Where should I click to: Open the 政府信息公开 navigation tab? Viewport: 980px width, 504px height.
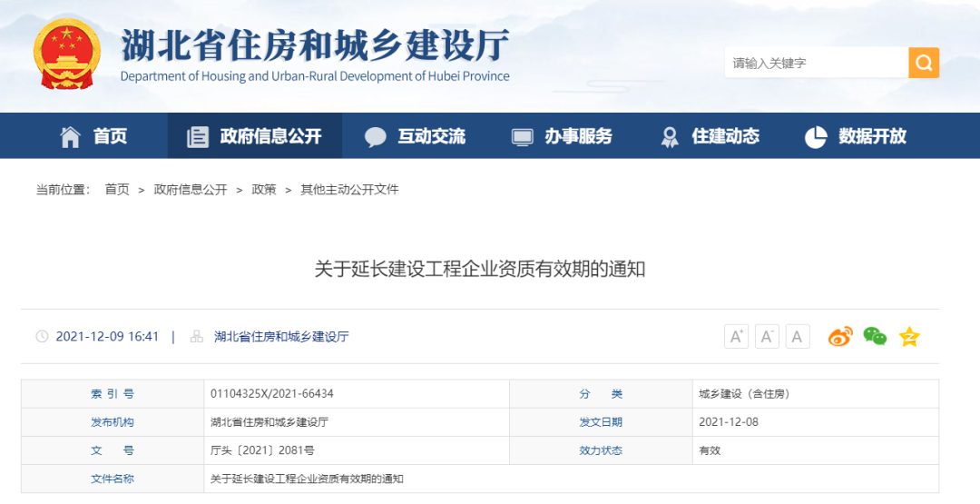pyautogui.click(x=255, y=136)
